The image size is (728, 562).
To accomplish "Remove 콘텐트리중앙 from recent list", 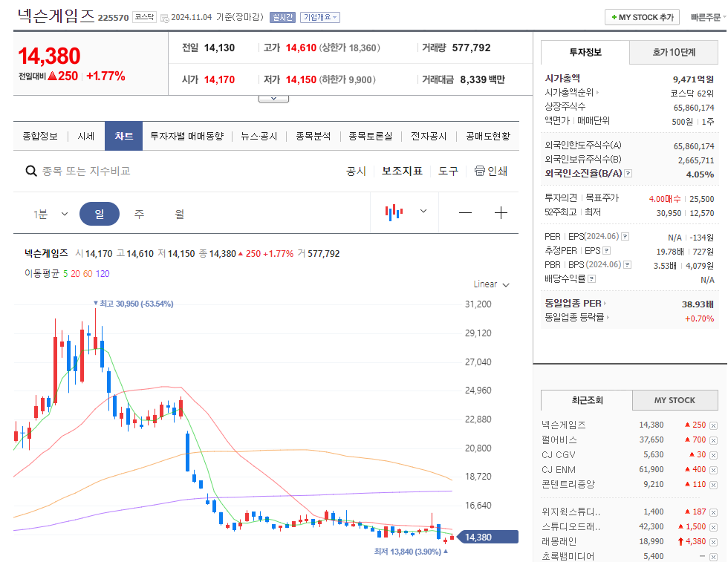I will pos(714,485).
